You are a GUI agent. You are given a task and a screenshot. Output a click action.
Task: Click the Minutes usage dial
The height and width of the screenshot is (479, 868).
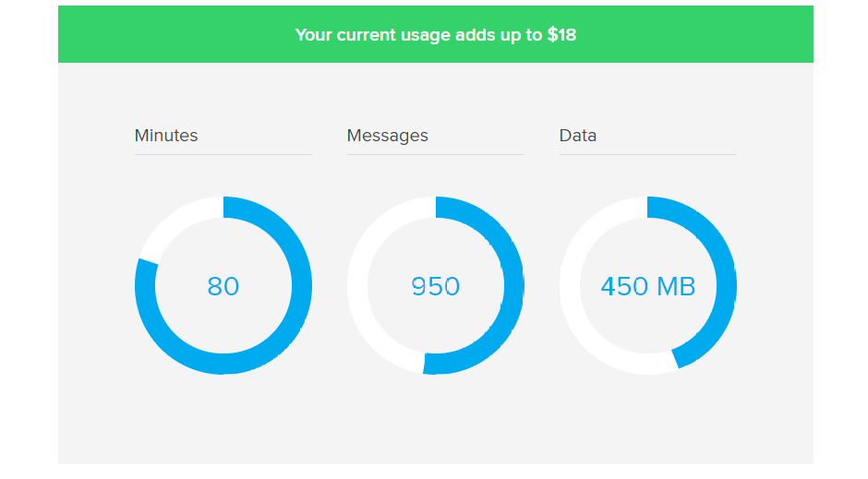point(223,285)
